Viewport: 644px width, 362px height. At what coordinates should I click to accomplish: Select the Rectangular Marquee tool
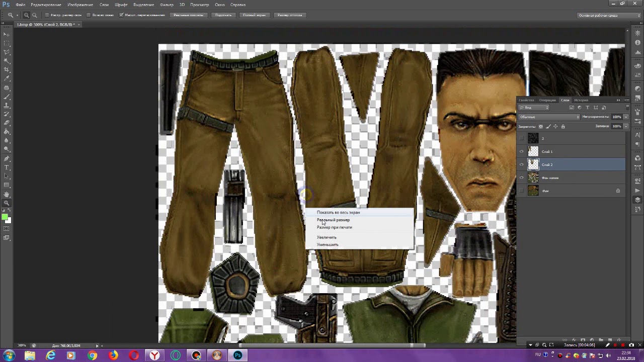click(7, 43)
